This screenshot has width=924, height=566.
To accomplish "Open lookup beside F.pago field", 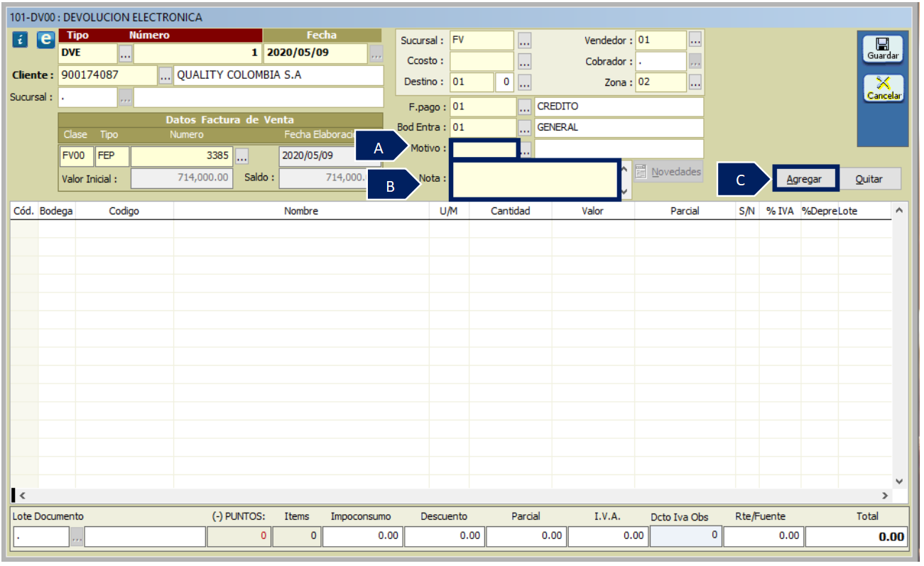I will click(x=524, y=107).
